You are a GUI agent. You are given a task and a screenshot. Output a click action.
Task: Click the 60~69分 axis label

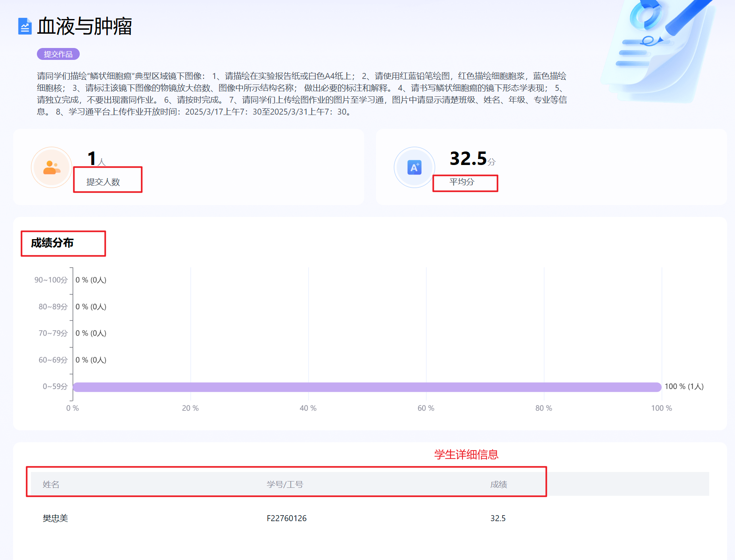click(x=53, y=360)
